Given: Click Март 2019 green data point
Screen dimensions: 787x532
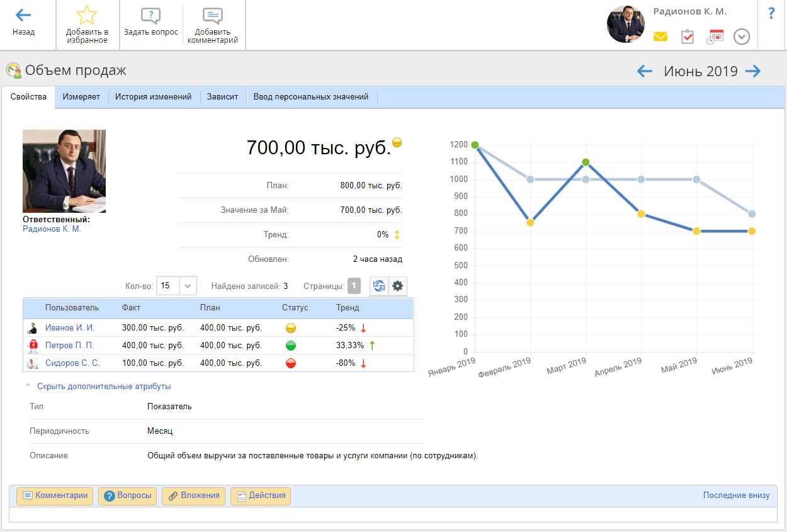Looking at the screenshot, I should coord(586,162).
